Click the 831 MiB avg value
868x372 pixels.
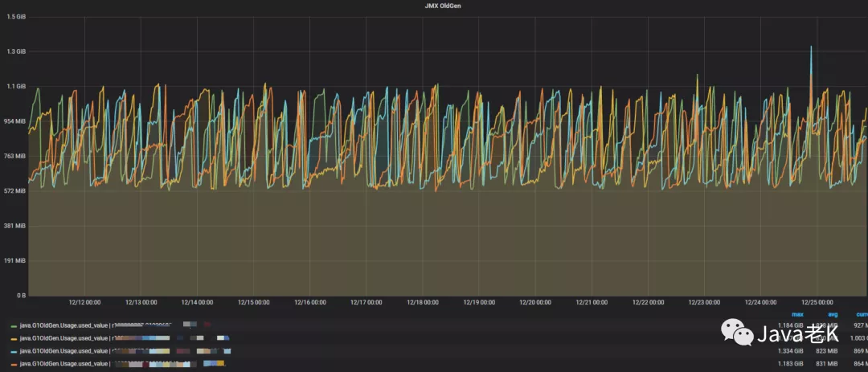[828, 364]
